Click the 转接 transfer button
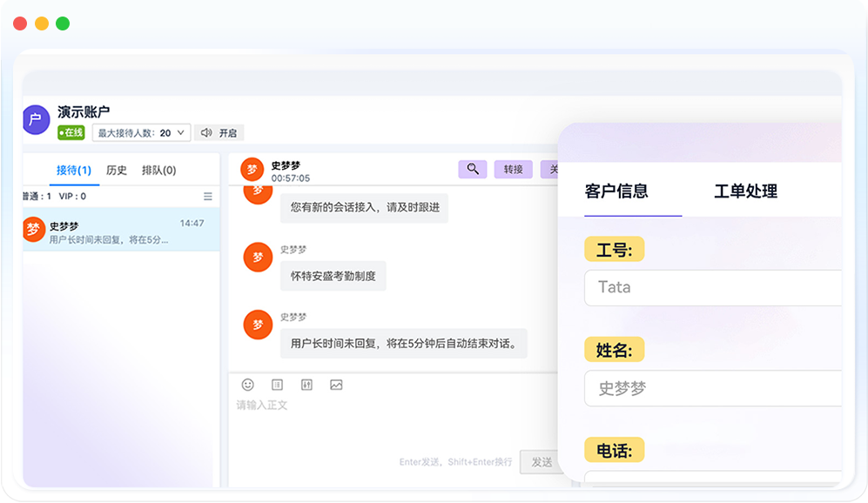Viewport: 868px width, 503px height. click(513, 170)
